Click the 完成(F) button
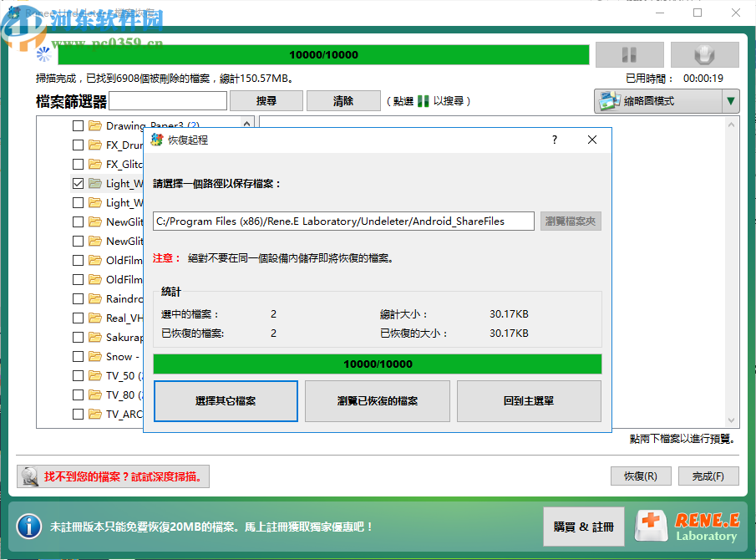 [x=708, y=476]
